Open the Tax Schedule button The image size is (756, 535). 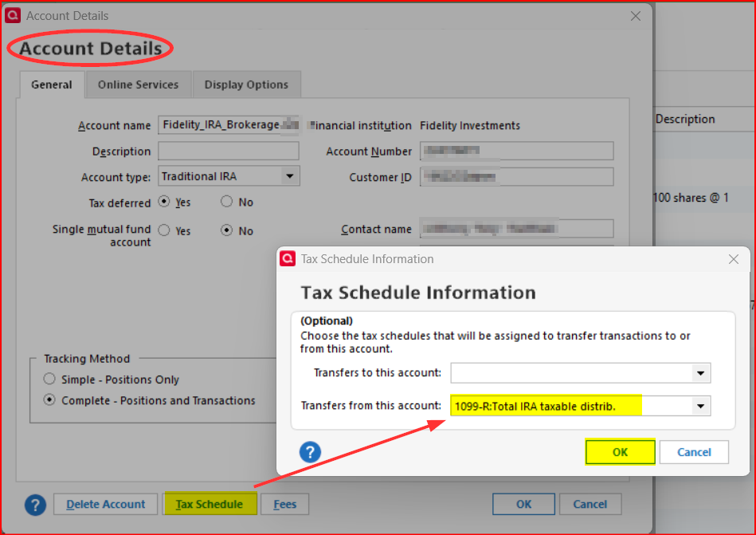click(210, 504)
